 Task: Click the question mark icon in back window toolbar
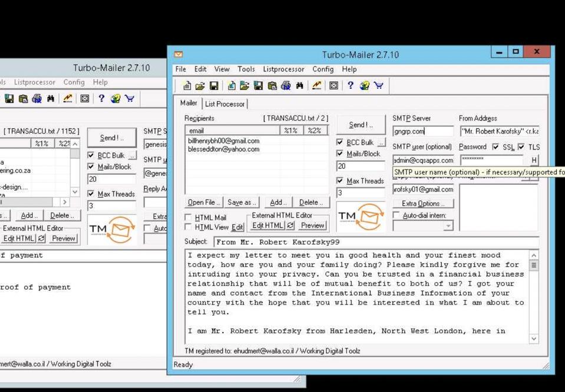pos(101,99)
